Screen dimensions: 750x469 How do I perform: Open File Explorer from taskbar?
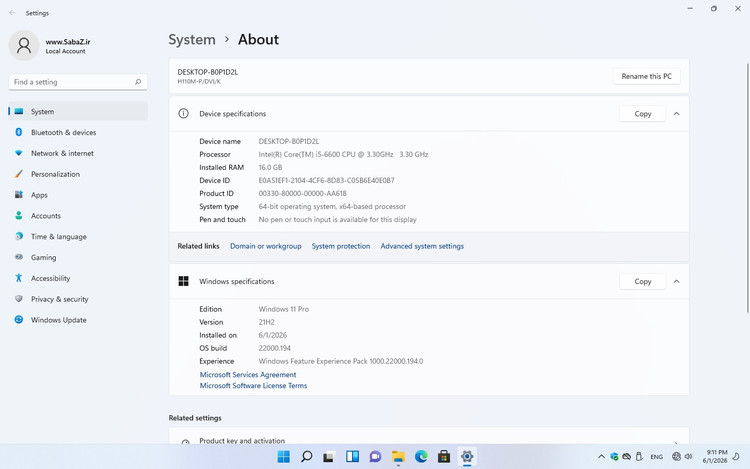click(398, 457)
